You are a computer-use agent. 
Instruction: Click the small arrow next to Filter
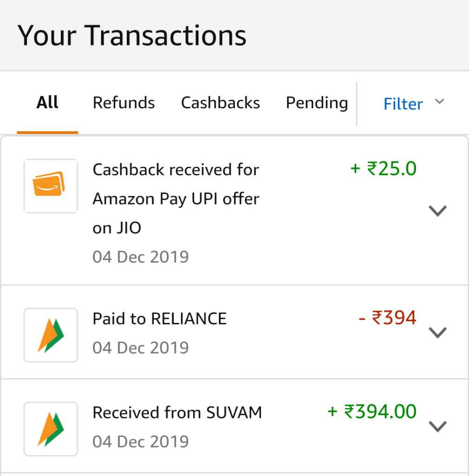pyautogui.click(x=439, y=101)
